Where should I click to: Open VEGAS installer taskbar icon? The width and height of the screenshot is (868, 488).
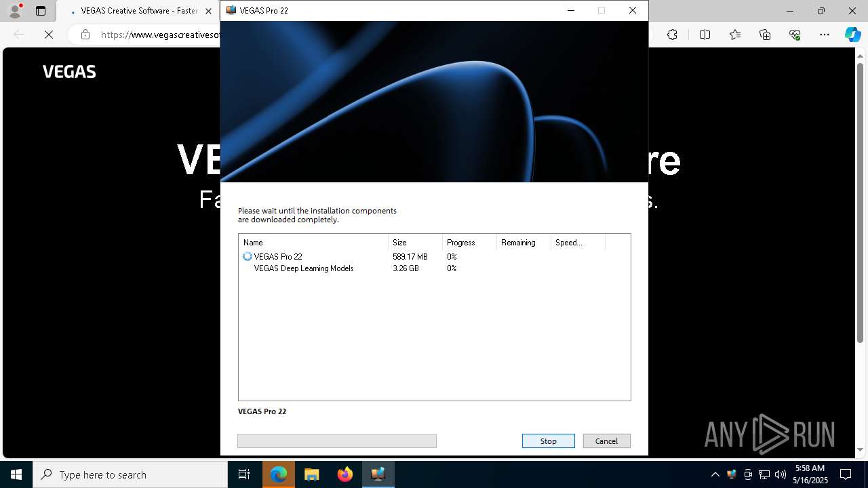(378, 474)
